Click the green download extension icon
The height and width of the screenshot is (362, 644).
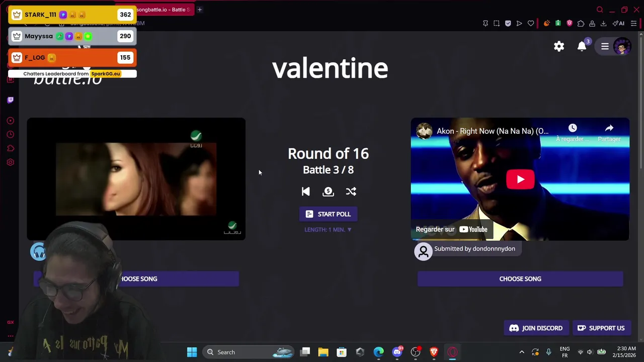click(558, 23)
